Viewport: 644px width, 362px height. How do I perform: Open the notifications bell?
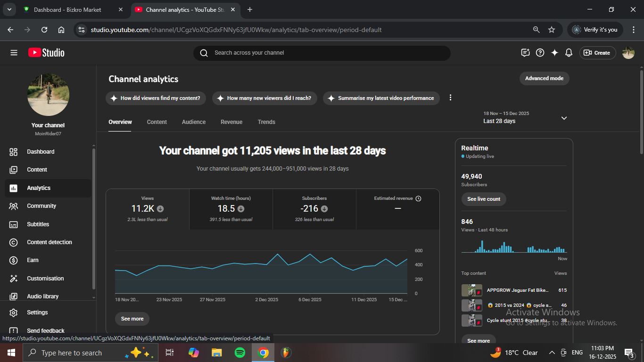coord(569,53)
